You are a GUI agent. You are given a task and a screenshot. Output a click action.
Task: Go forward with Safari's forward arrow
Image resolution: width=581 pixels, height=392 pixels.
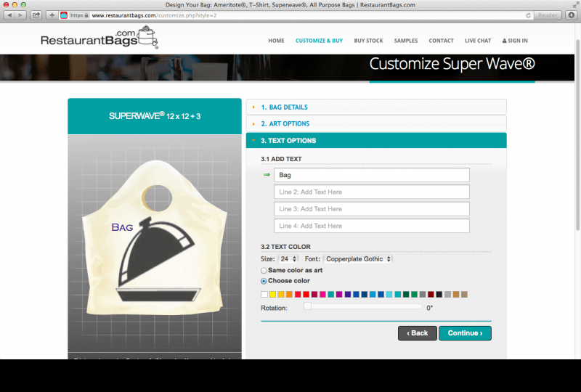click(x=20, y=15)
